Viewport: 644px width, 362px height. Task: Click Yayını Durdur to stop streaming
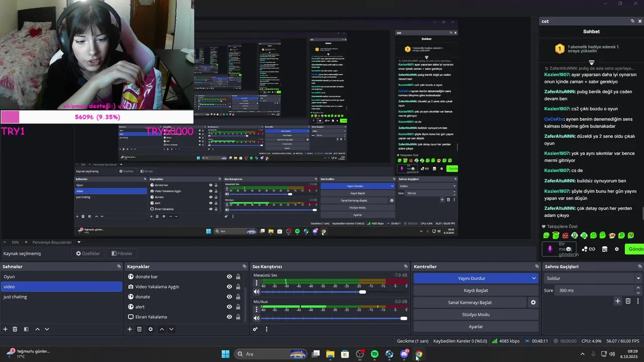tap(471, 278)
